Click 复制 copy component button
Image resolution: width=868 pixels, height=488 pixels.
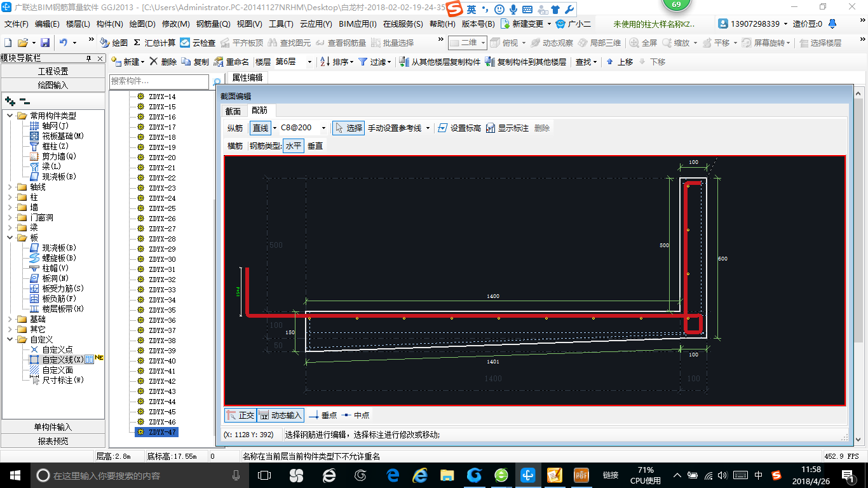pos(195,62)
